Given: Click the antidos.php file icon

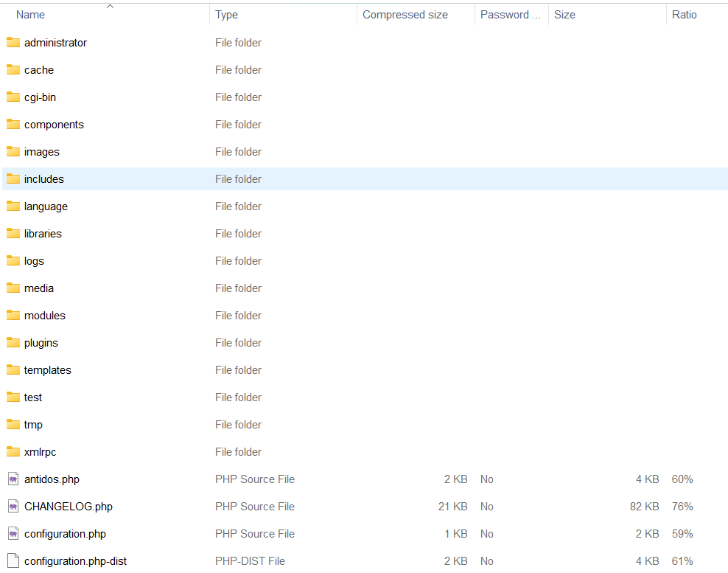Looking at the screenshot, I should [x=13, y=479].
